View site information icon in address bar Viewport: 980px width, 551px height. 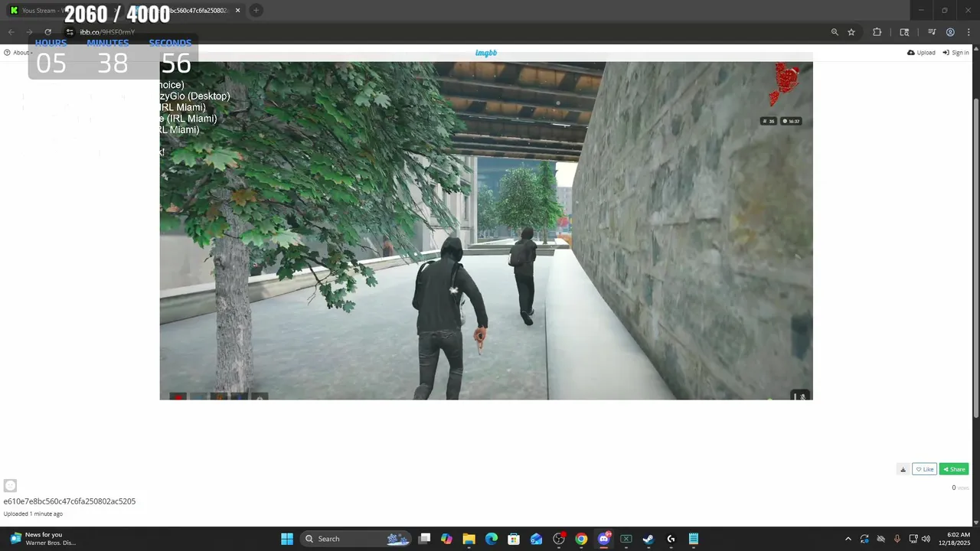tap(70, 32)
